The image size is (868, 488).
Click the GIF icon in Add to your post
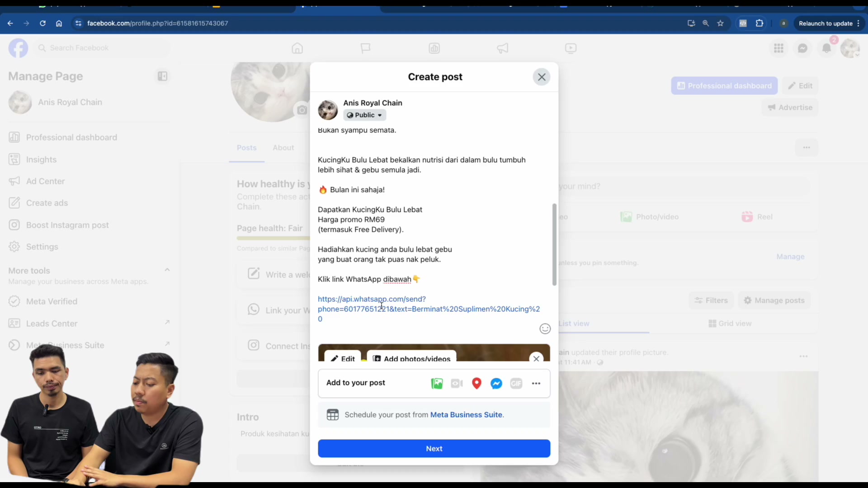click(516, 384)
